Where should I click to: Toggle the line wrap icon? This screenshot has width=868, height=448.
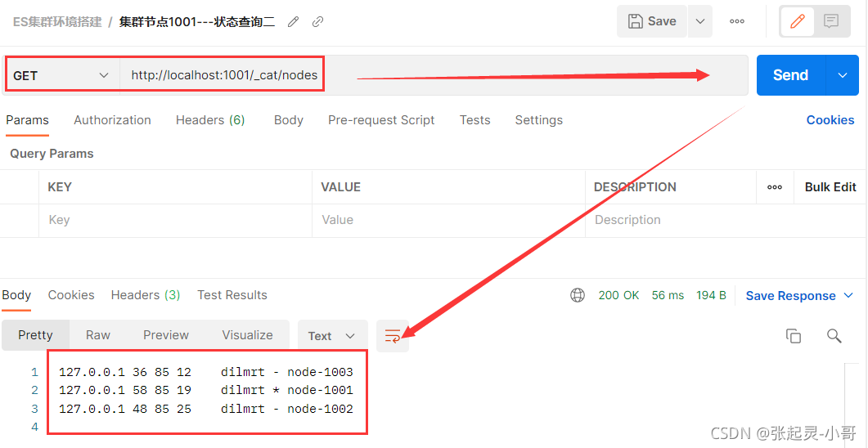393,336
